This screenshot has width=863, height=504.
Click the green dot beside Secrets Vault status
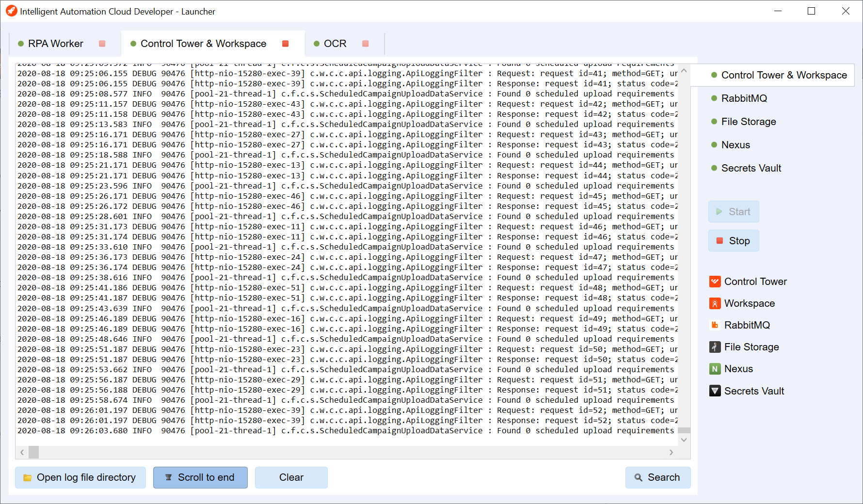tap(714, 168)
